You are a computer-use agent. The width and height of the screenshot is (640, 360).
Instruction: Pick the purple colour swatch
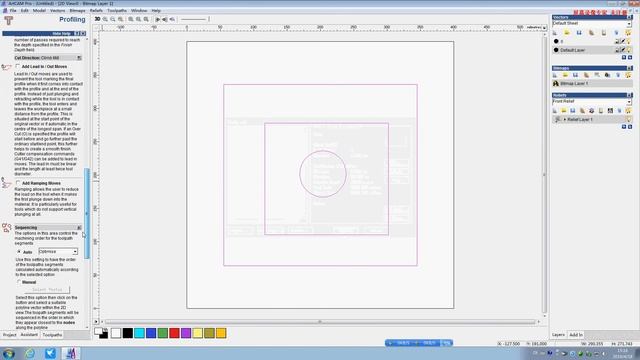point(186,333)
